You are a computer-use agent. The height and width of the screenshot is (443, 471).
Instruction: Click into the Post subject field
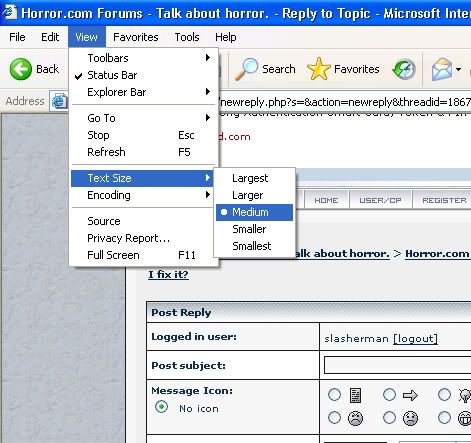point(397,365)
